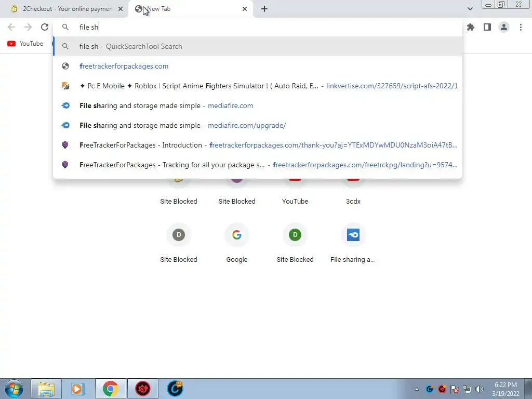
Task: Open the gray D Site Blocked shortcut
Action: tap(179, 243)
